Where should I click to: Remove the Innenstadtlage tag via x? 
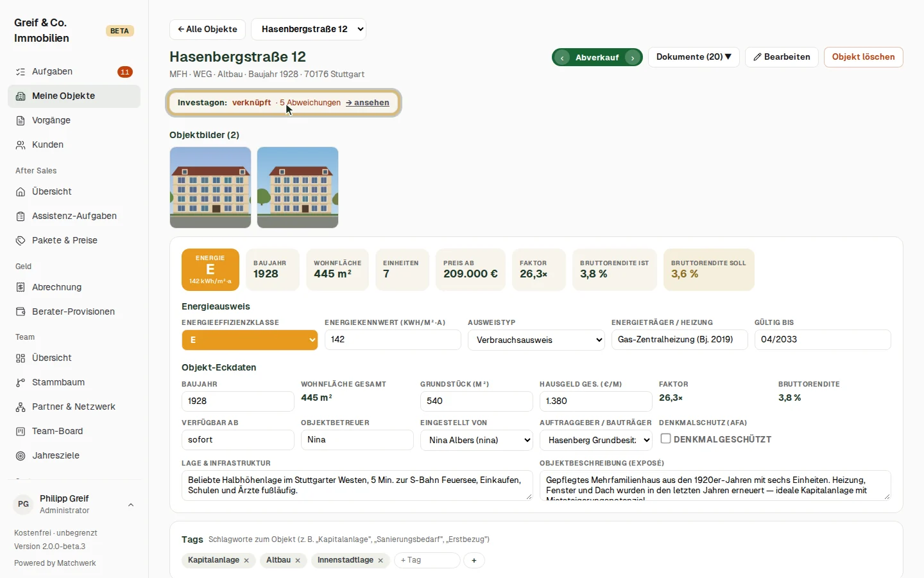[381, 561]
